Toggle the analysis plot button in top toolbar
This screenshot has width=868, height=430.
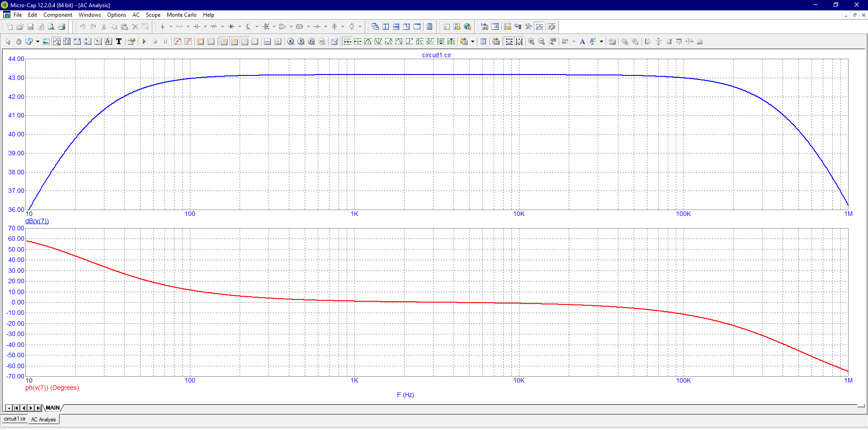(x=539, y=27)
